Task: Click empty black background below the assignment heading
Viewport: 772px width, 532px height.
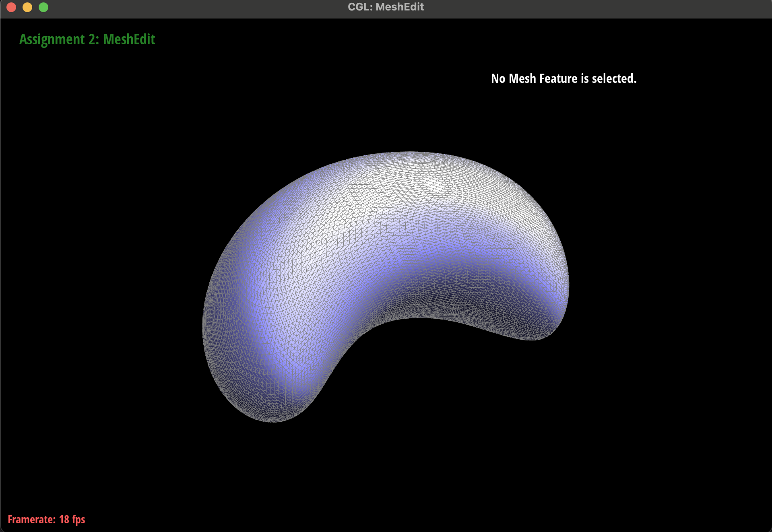Action: pyautogui.click(x=87, y=101)
